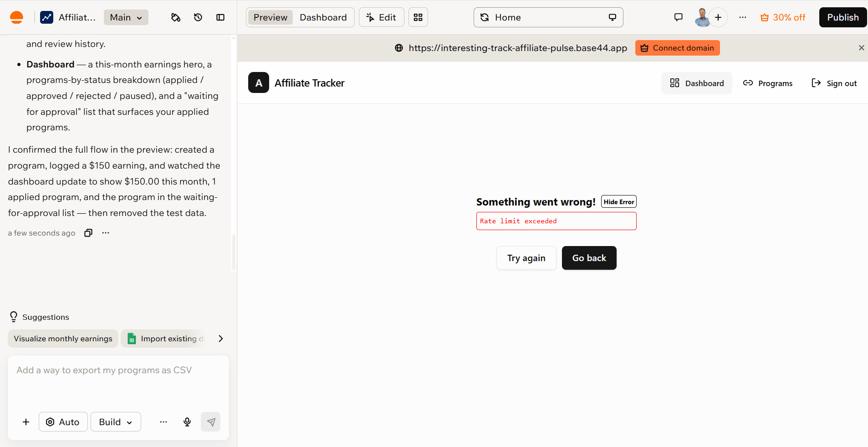Click the attach plus icon
Image resolution: width=868 pixels, height=447 pixels.
click(26, 422)
